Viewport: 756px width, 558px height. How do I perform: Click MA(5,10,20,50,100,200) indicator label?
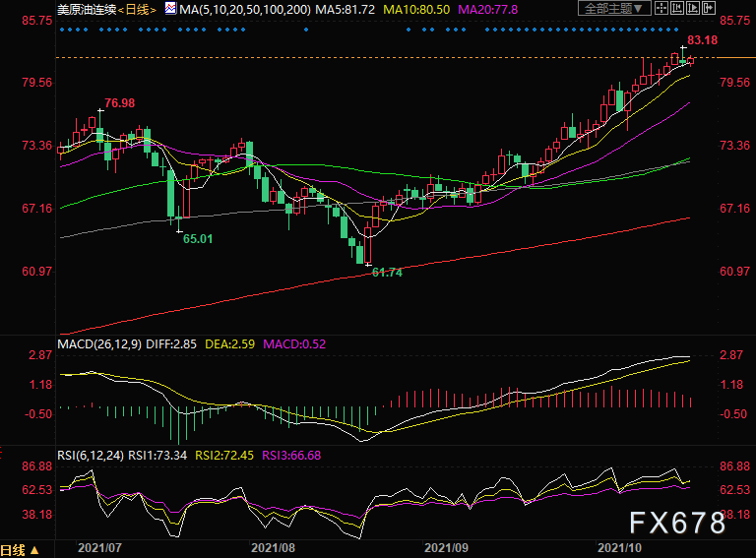(245, 9)
